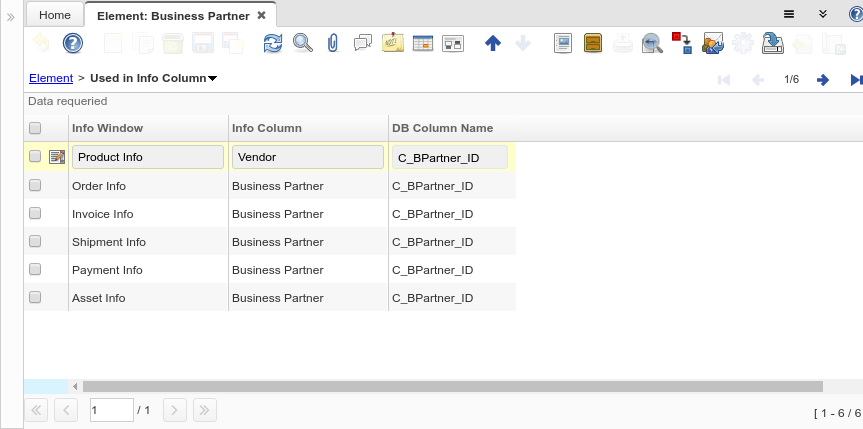Follow the Element breadcrumb link

50,78
